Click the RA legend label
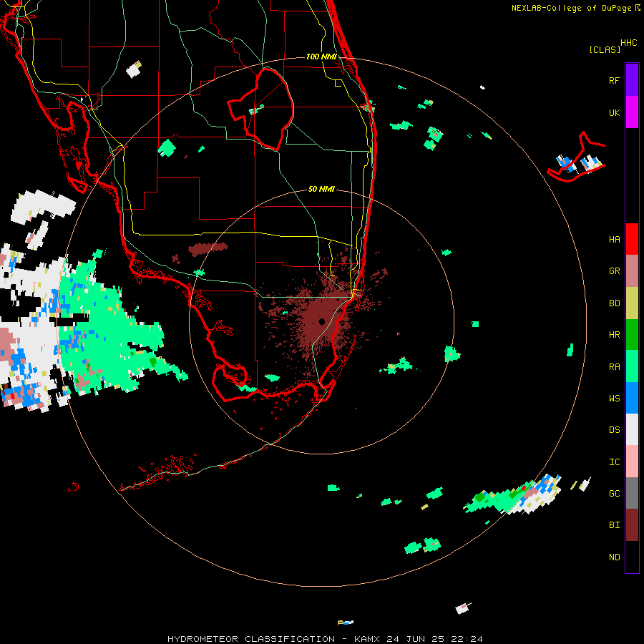The image size is (644, 644). [614, 367]
